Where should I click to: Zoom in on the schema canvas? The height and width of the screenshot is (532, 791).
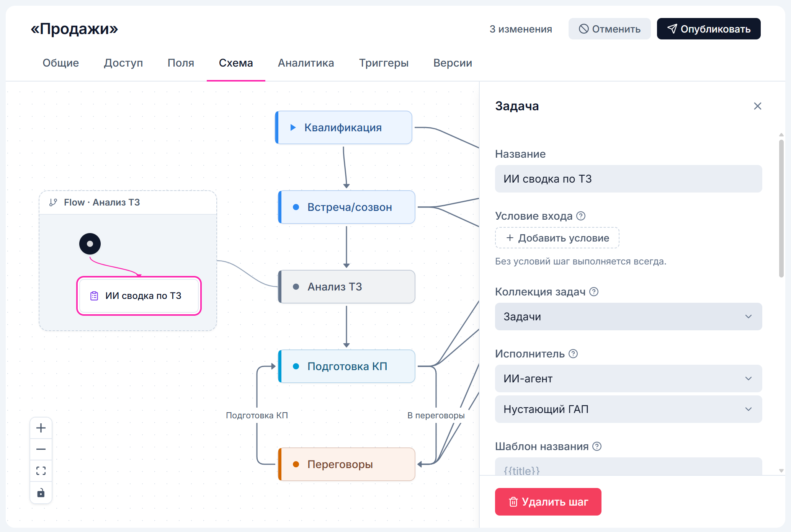[41, 428]
